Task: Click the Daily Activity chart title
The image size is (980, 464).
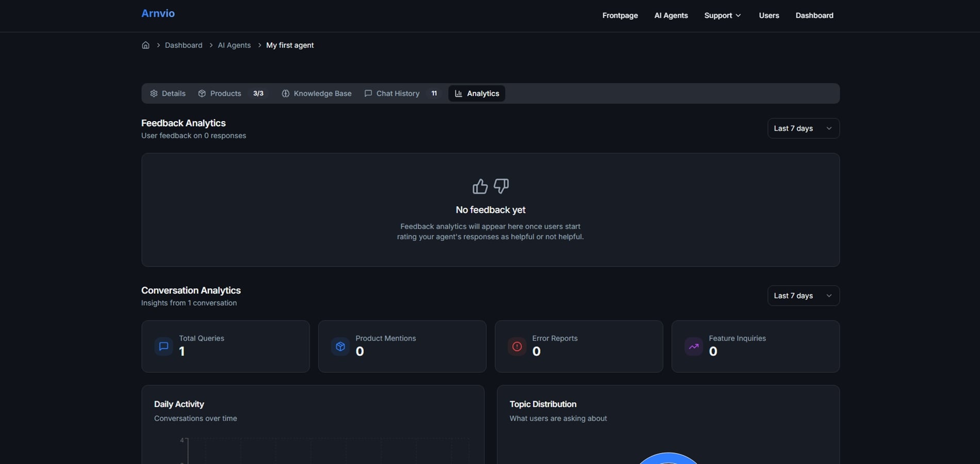Action: 179,404
